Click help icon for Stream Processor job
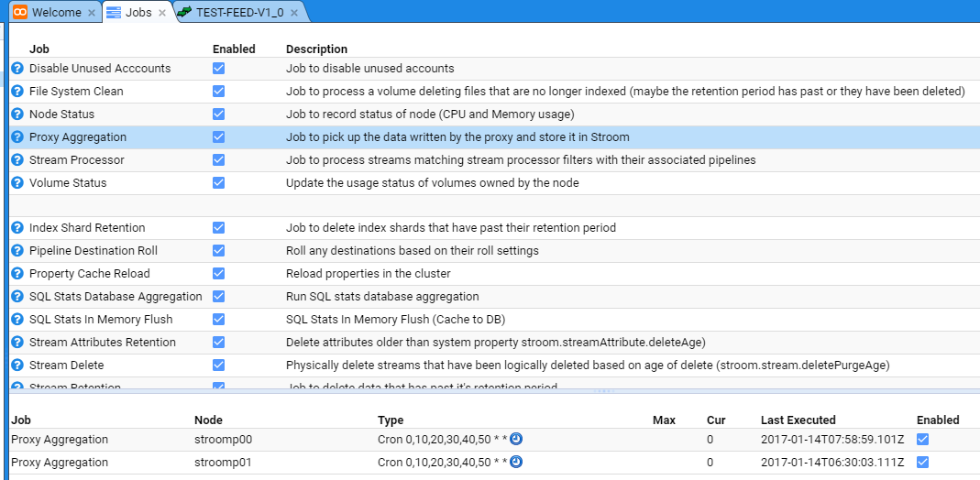980x480 pixels. [x=17, y=160]
